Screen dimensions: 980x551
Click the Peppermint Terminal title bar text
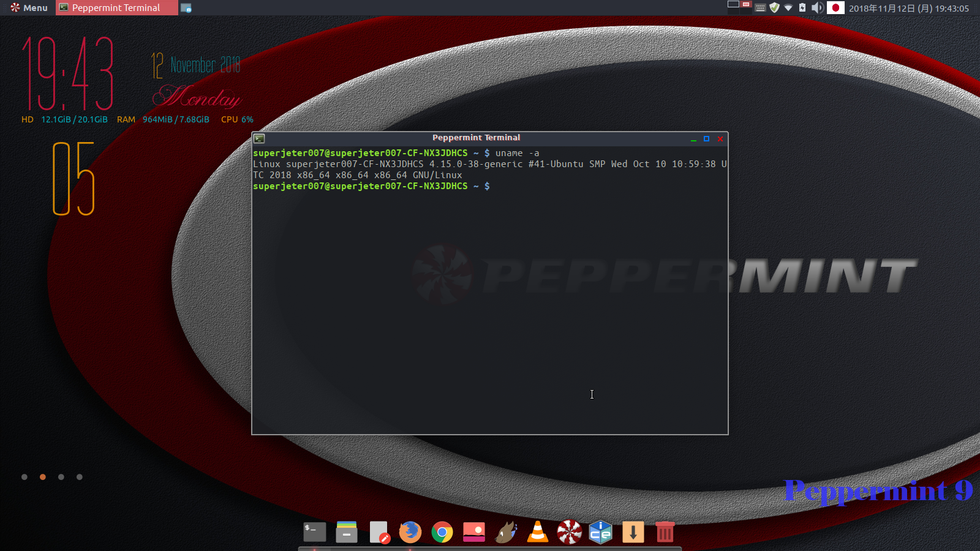point(476,138)
